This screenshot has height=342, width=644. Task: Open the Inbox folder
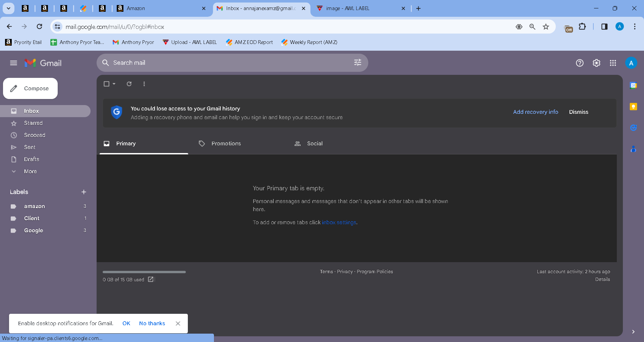pos(45,111)
